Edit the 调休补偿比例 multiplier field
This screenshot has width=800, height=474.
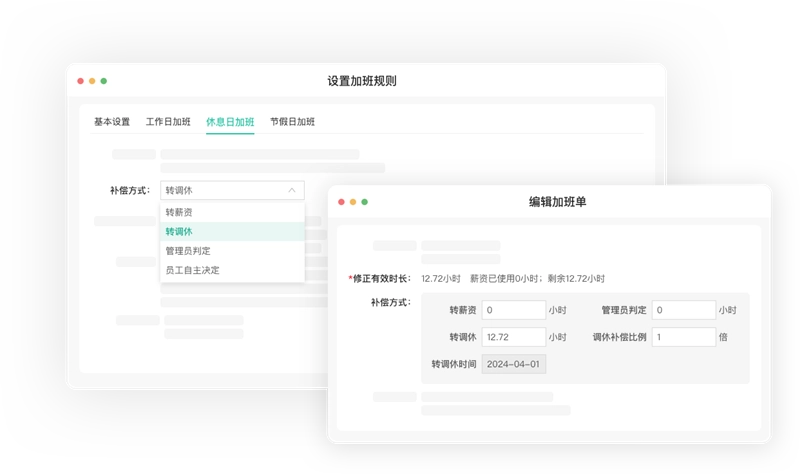pos(685,337)
